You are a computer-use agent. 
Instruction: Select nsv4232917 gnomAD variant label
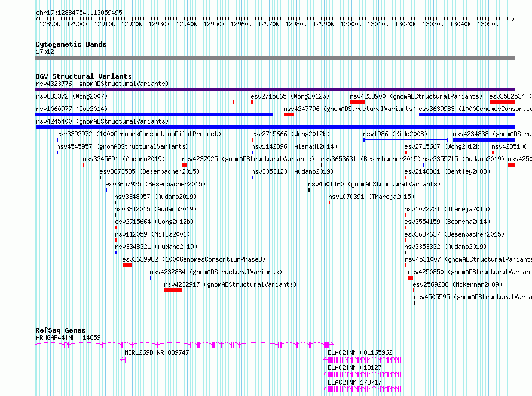230,284
